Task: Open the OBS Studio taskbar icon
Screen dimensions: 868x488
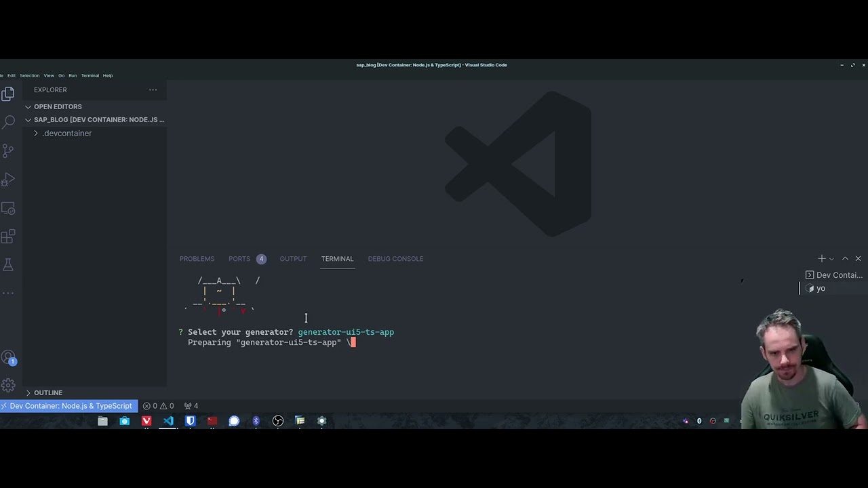Action: (278, 421)
